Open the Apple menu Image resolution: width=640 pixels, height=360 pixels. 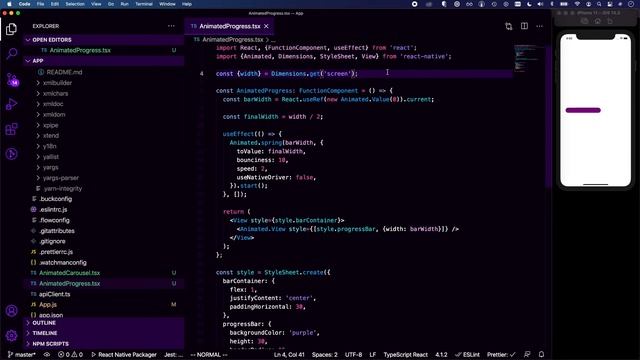9,4
